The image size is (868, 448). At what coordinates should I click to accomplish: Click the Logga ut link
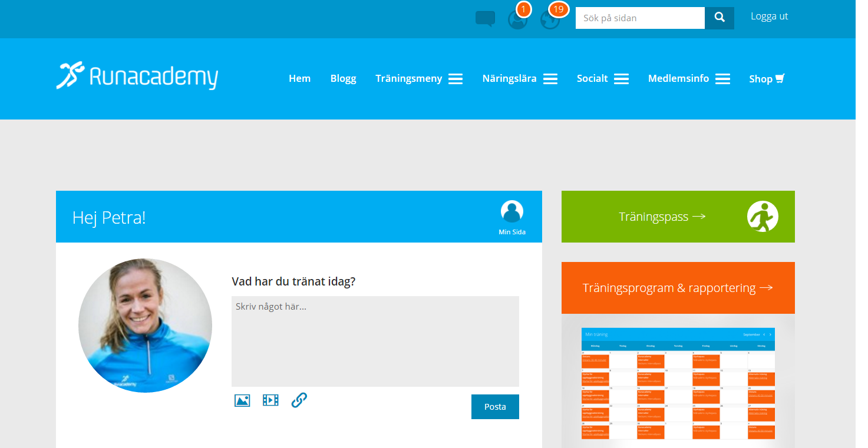[x=769, y=16]
